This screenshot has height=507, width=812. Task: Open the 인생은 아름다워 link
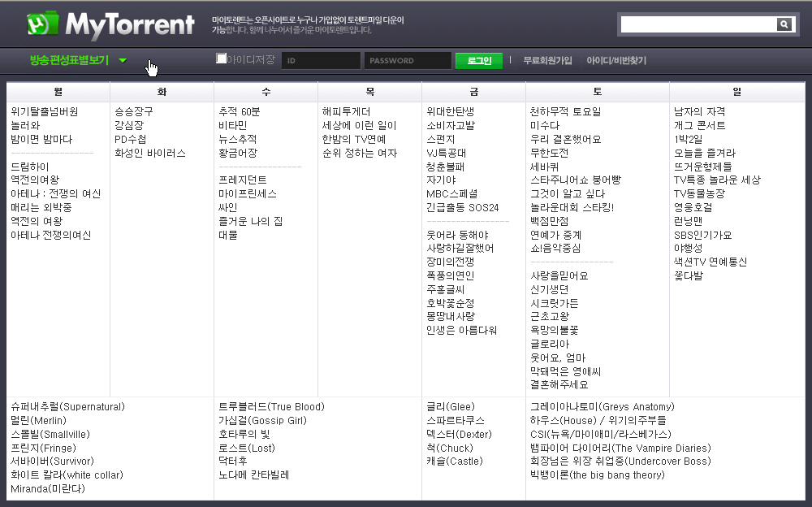(461, 330)
